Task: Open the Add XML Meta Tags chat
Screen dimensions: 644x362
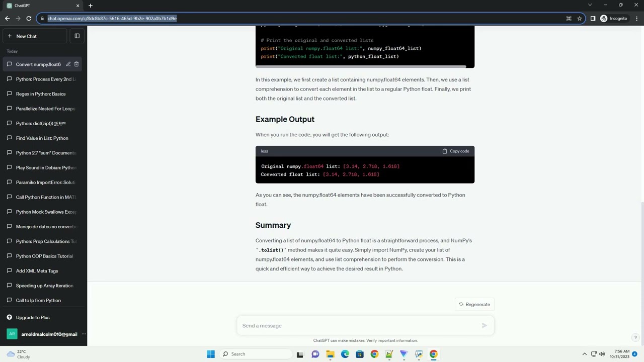Action: coord(43,271)
